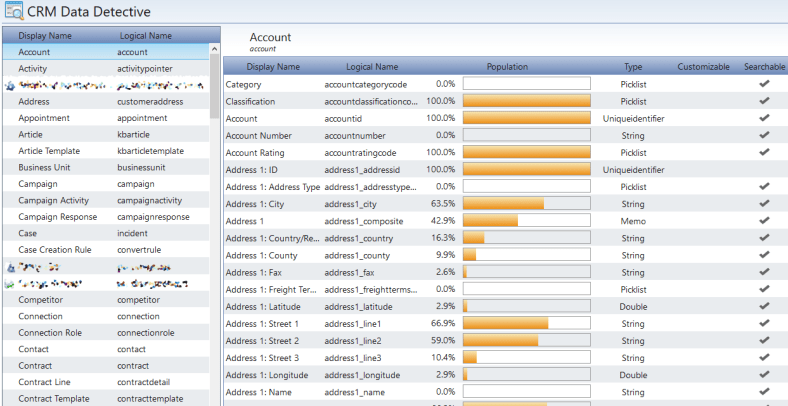
Task: Click the Searchable checkmark for Category
Action: coord(764,84)
